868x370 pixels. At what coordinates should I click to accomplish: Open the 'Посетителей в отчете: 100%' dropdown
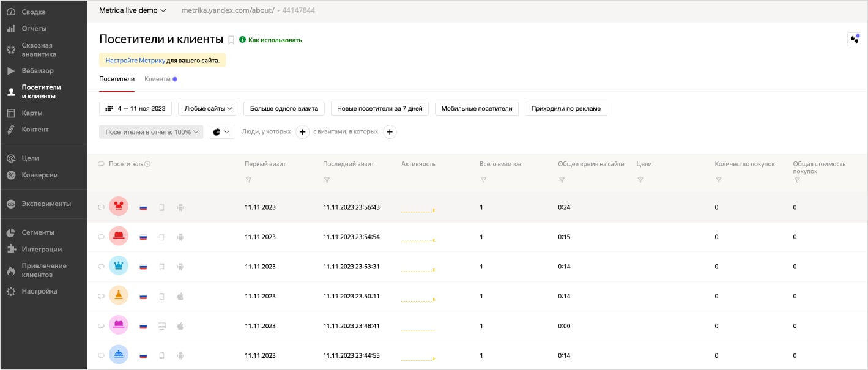[151, 131]
